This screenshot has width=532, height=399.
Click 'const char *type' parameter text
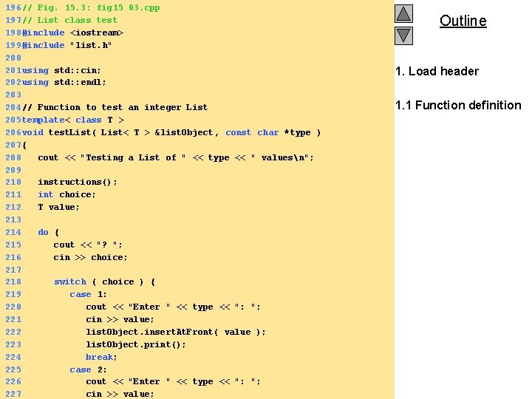pos(268,132)
